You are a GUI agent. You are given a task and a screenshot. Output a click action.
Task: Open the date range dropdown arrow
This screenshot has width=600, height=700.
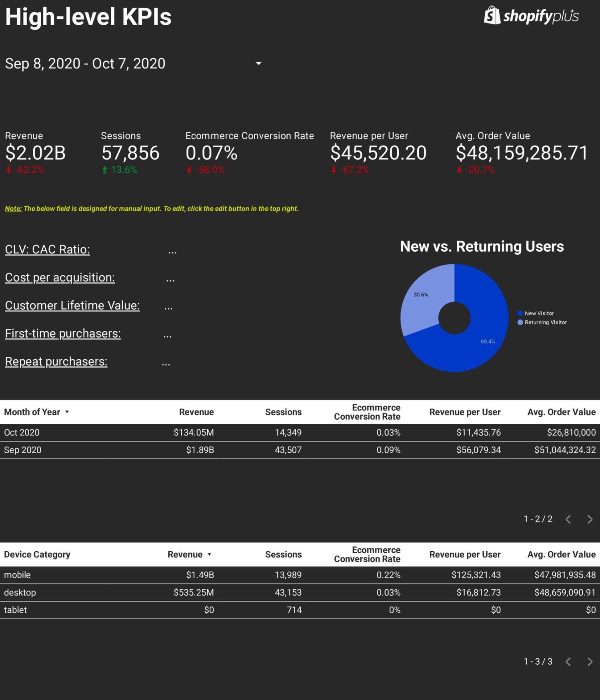[x=259, y=63]
